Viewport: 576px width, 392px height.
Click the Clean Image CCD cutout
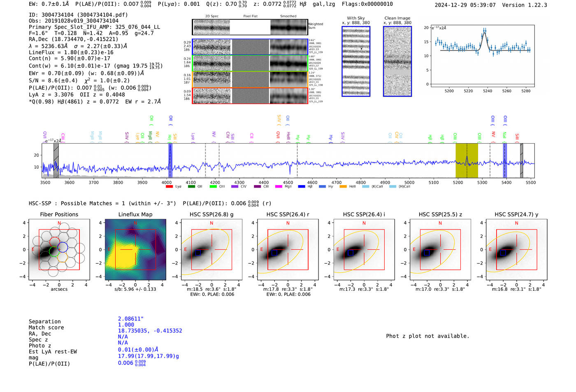(397, 61)
